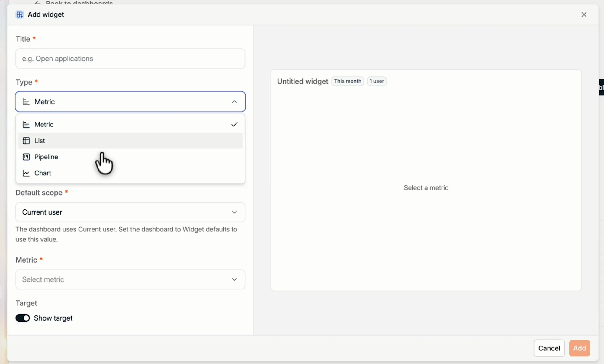Choose the List widget type
The height and width of the screenshot is (364, 604).
click(130, 141)
